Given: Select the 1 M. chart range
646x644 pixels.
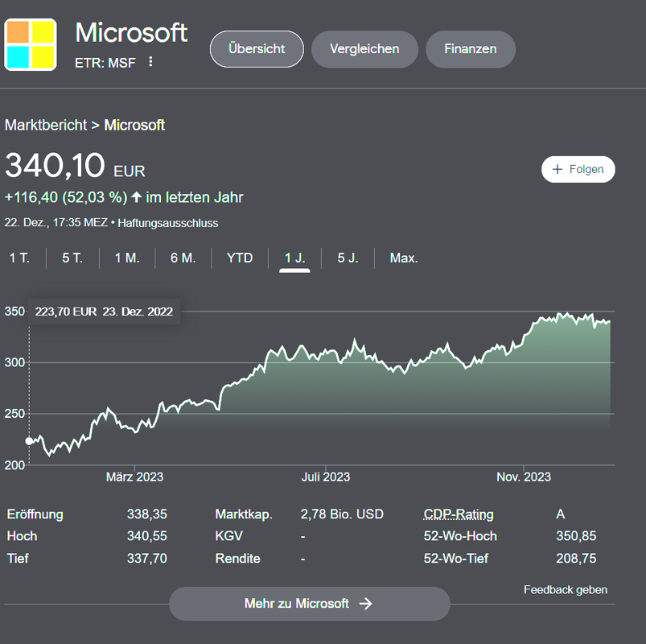Looking at the screenshot, I should [127, 258].
